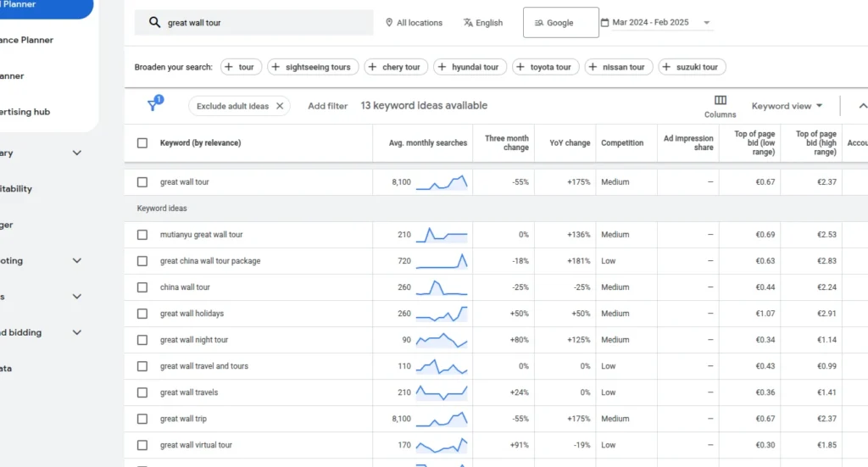
Task: Expand the date range dropdown arrow
Action: point(707,23)
